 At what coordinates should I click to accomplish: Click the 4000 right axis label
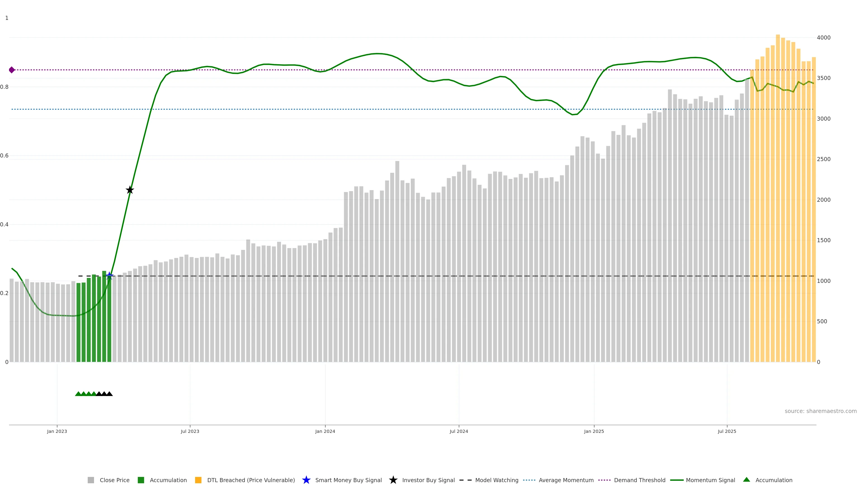point(823,38)
